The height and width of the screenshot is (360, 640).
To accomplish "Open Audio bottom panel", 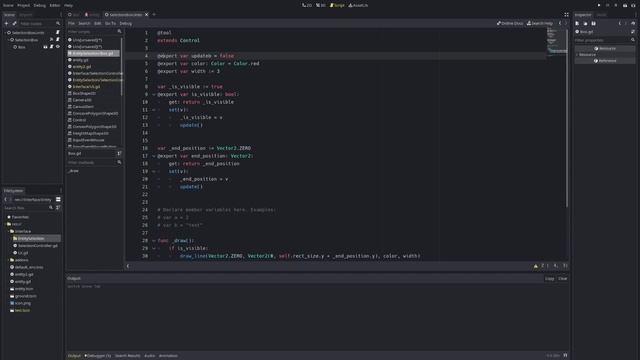I will (x=150, y=356).
